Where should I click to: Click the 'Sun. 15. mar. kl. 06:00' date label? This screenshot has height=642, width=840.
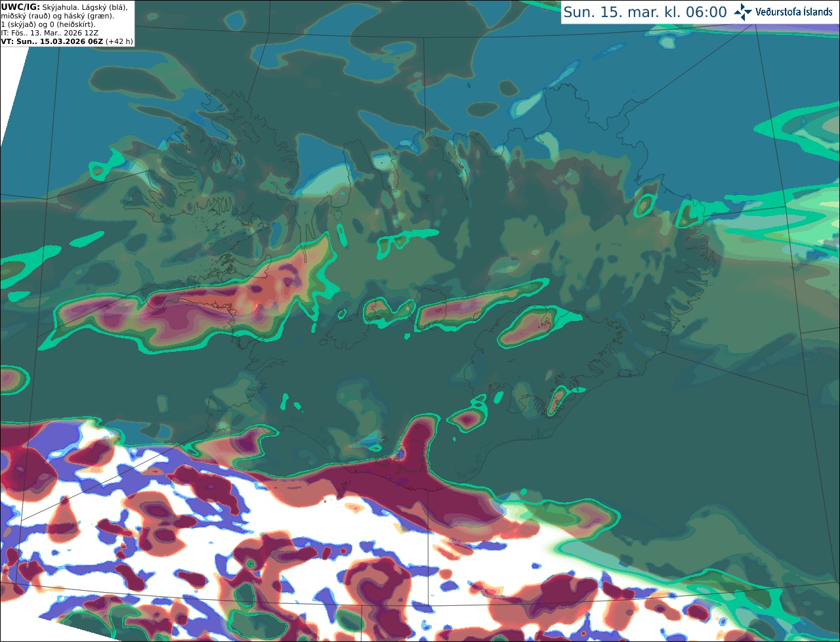645,12
